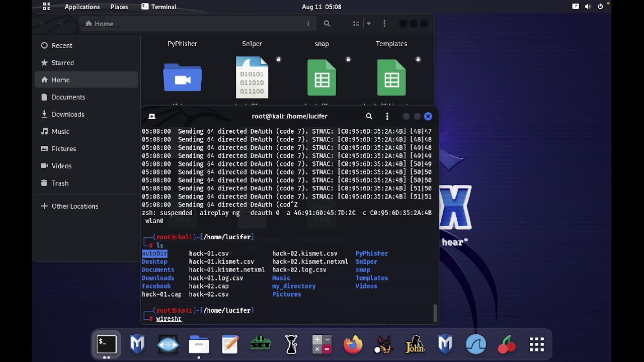This screenshot has height=362, width=644.
Task: Click the tray icon left of volume
Action: click(x=576, y=7)
